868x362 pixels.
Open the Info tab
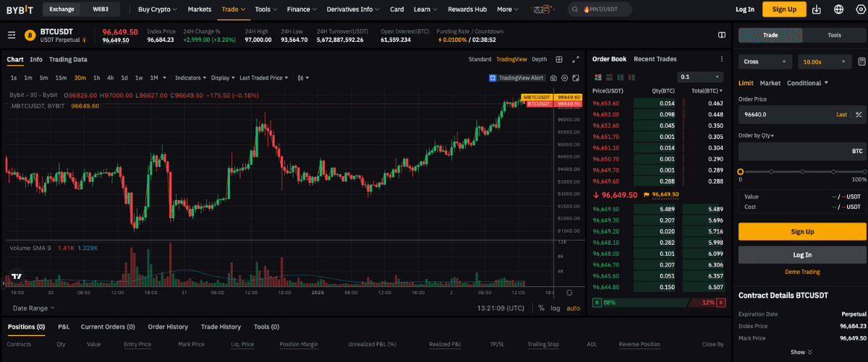[x=36, y=59]
